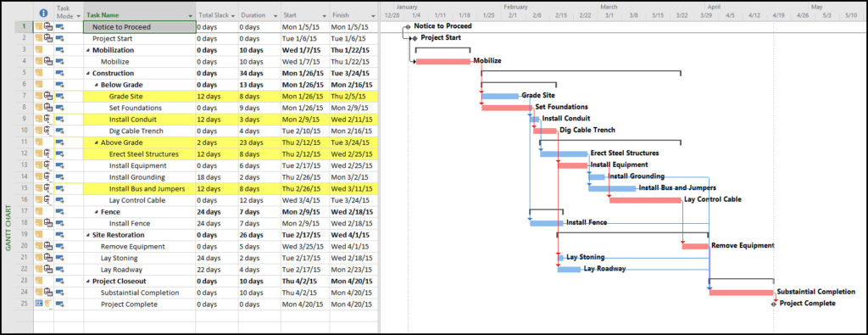
Task: Click the task mode icon for Construction
Action: click(60, 73)
